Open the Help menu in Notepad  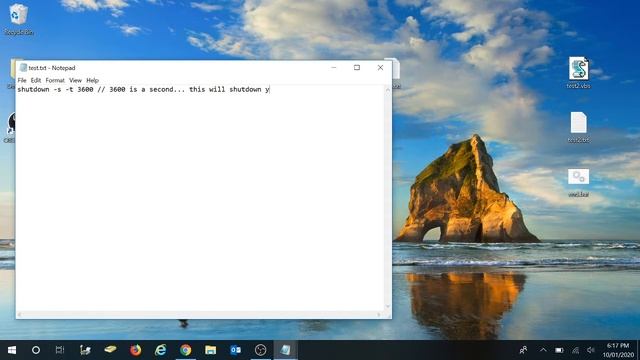(x=93, y=80)
